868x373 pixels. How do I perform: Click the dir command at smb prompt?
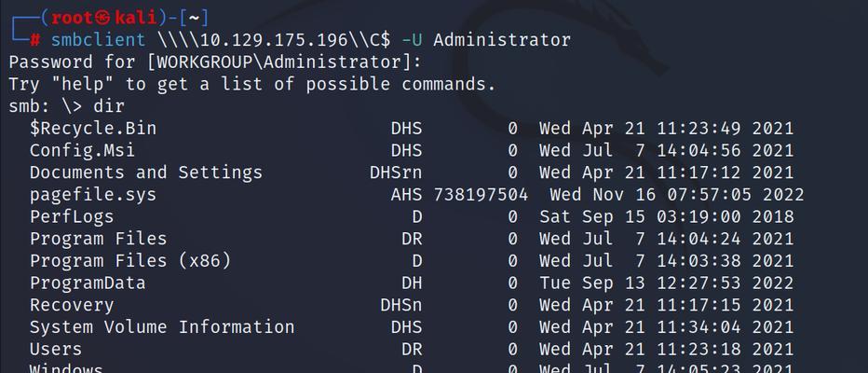pyautogui.click(x=108, y=106)
